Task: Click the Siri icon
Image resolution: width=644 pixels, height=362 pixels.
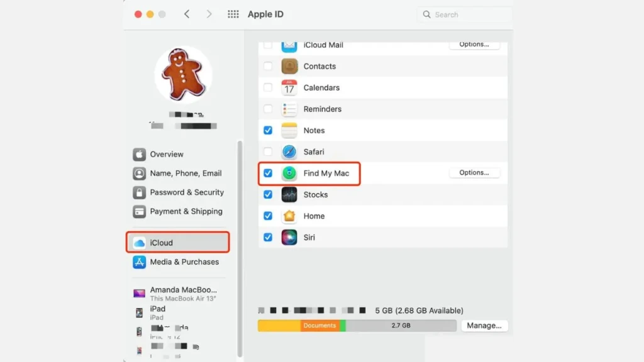Action: (289, 237)
